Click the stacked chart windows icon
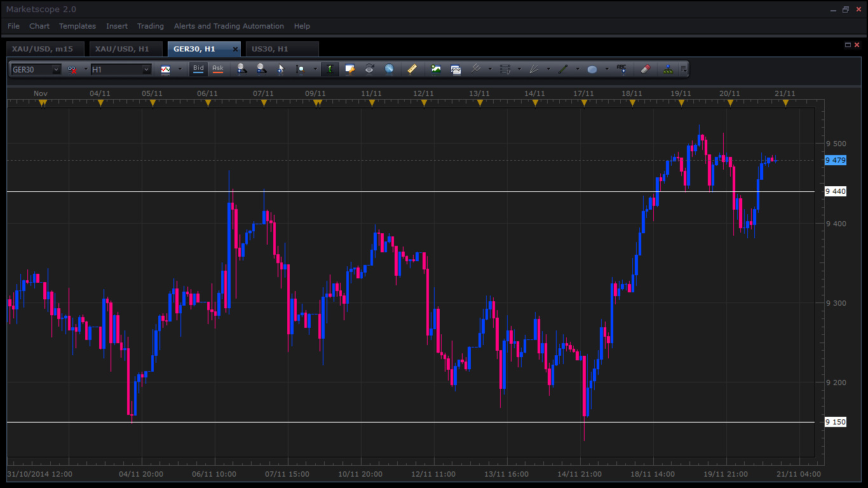This screenshot has height=488, width=868. (x=456, y=69)
